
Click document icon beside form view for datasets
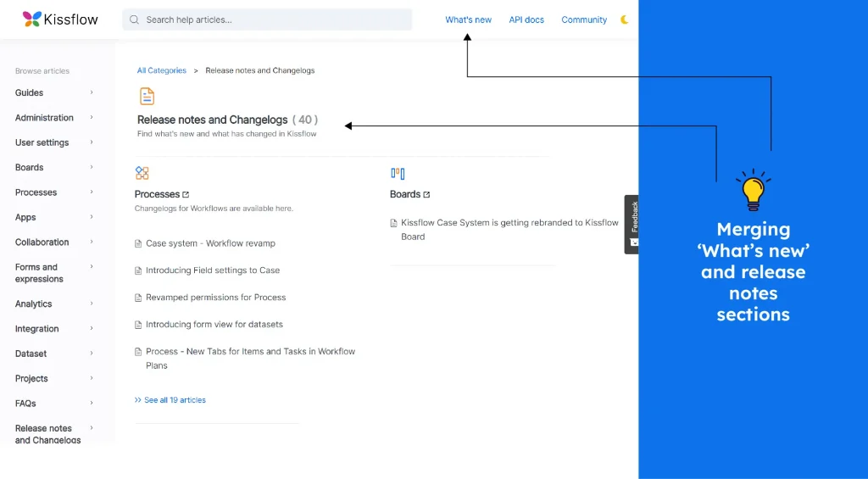click(138, 325)
